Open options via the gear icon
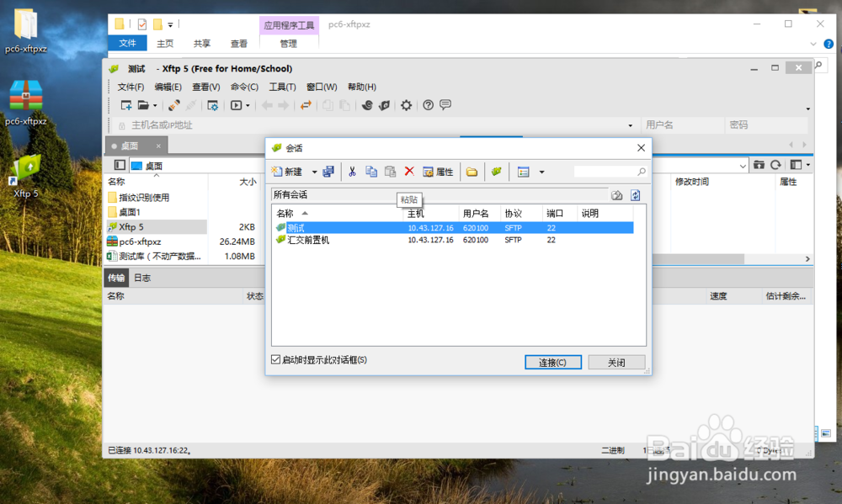This screenshot has width=842, height=504. coord(407,105)
